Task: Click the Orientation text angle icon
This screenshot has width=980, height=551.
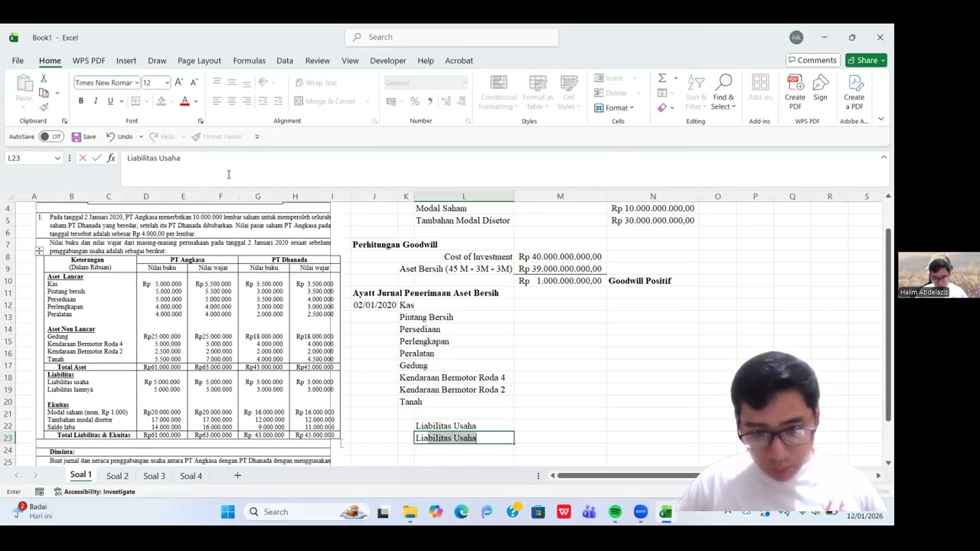Action: pyautogui.click(x=263, y=82)
